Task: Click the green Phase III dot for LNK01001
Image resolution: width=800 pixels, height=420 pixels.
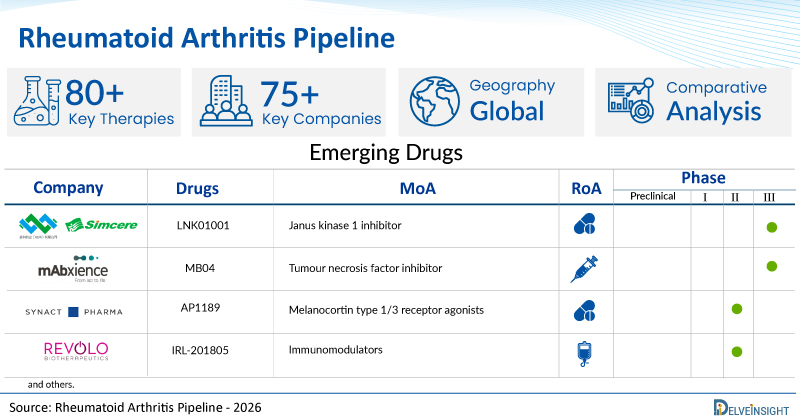Action: click(771, 227)
